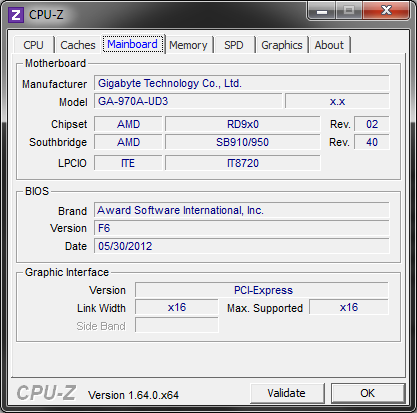
Task: Click the Validate button
Action: click(x=287, y=393)
